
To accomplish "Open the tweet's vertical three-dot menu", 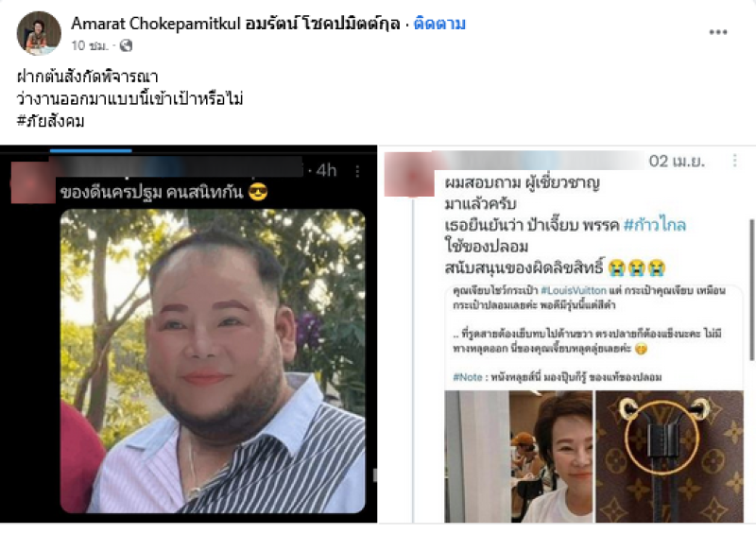I will (x=734, y=161).
